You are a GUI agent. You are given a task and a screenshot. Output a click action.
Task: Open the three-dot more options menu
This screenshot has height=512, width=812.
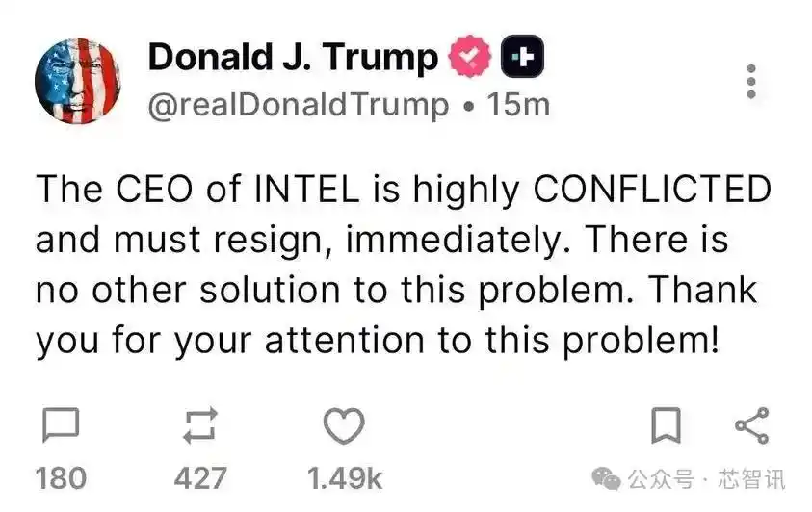pyautogui.click(x=751, y=82)
